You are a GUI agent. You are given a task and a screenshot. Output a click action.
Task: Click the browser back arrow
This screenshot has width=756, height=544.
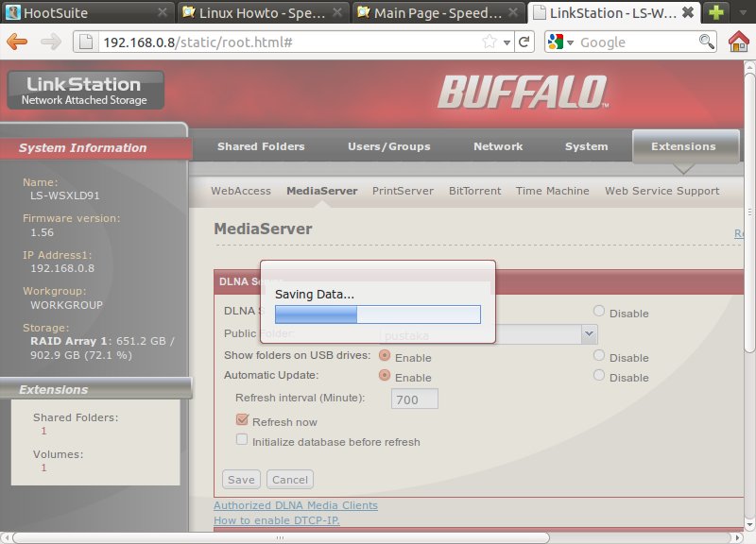point(17,42)
